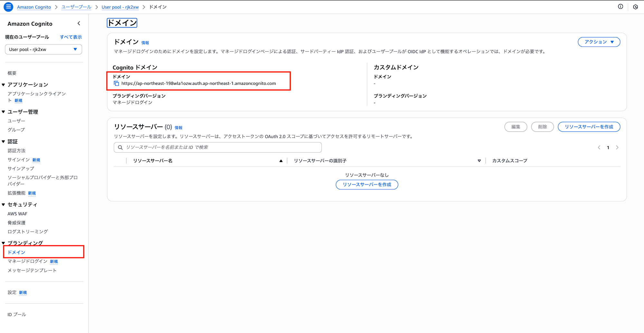Open 情報 link next to ドメイン heading
This screenshot has width=644, height=333.
coord(145,43)
